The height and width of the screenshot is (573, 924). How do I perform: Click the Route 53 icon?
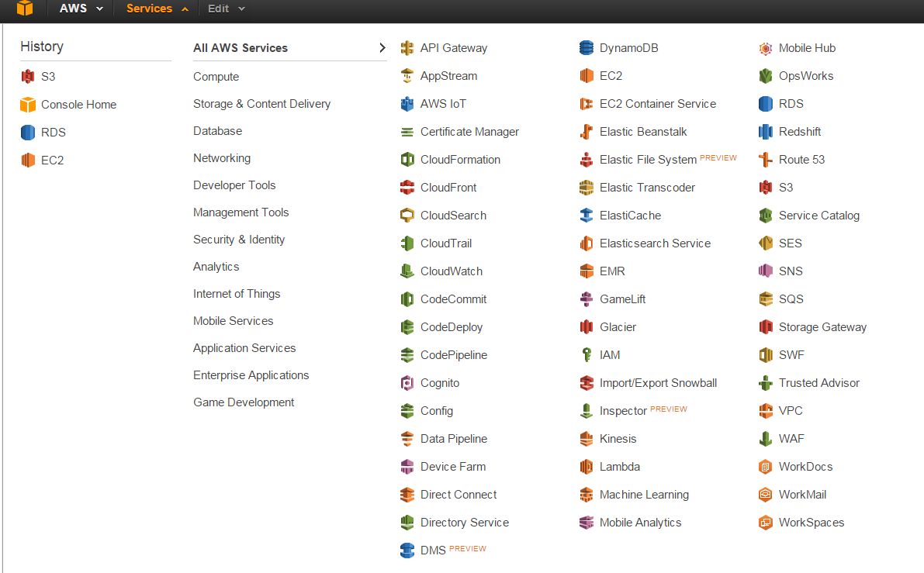[x=766, y=160]
